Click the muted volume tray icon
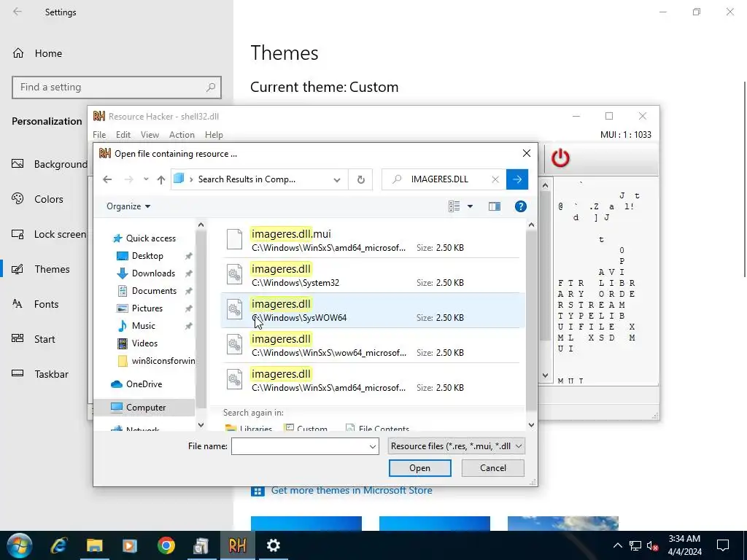 coord(652,545)
